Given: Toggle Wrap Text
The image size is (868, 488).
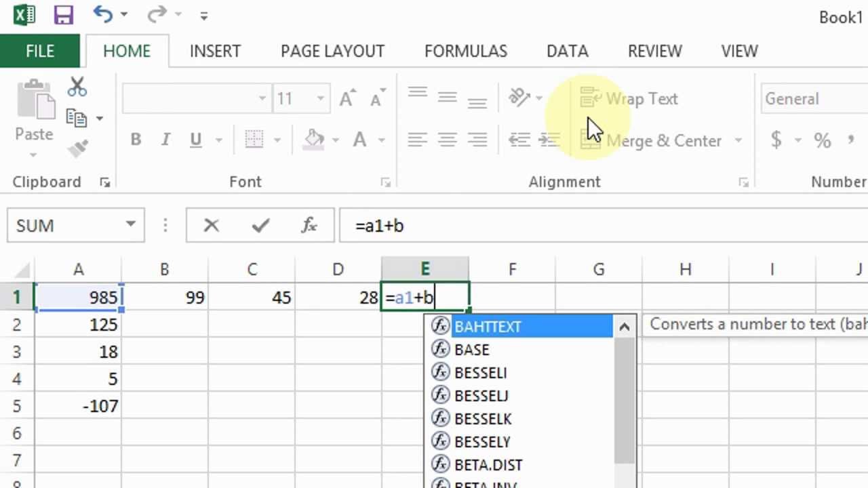Looking at the screenshot, I should 629,99.
